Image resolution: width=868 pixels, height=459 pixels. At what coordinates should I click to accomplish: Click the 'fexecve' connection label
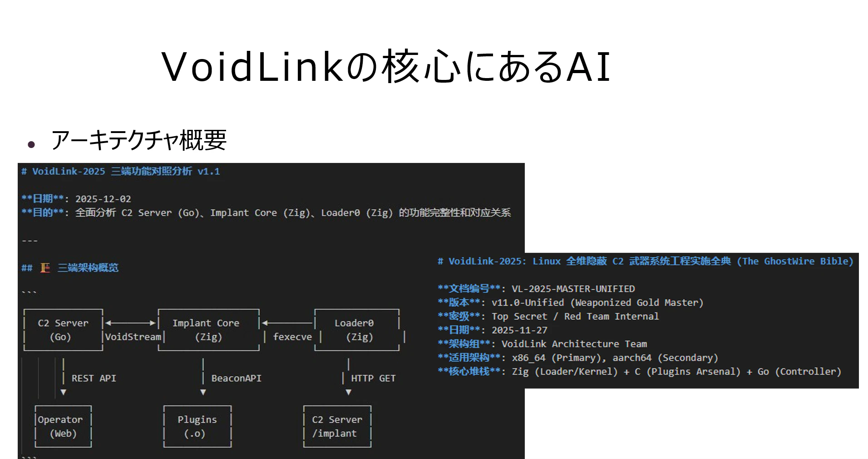click(292, 337)
